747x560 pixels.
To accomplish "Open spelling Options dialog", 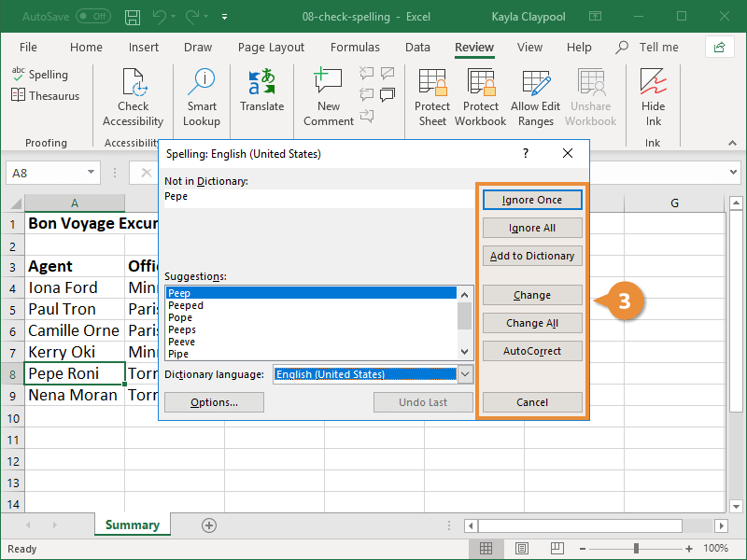I will point(214,402).
